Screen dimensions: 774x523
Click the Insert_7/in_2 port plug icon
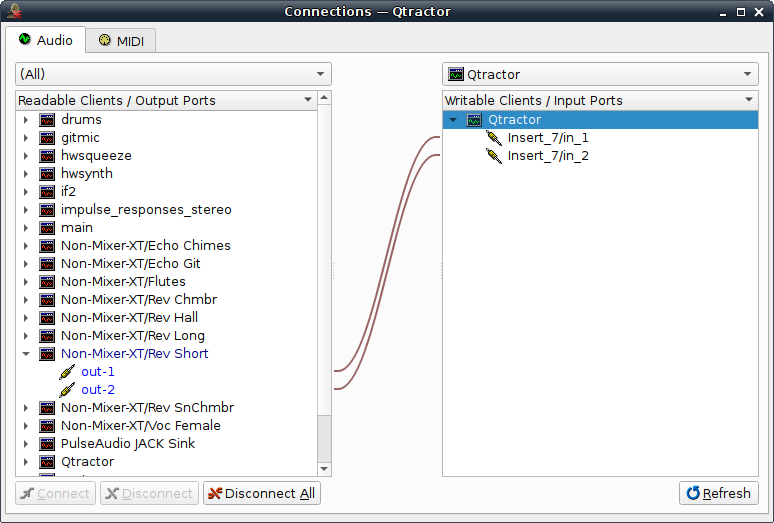494,156
